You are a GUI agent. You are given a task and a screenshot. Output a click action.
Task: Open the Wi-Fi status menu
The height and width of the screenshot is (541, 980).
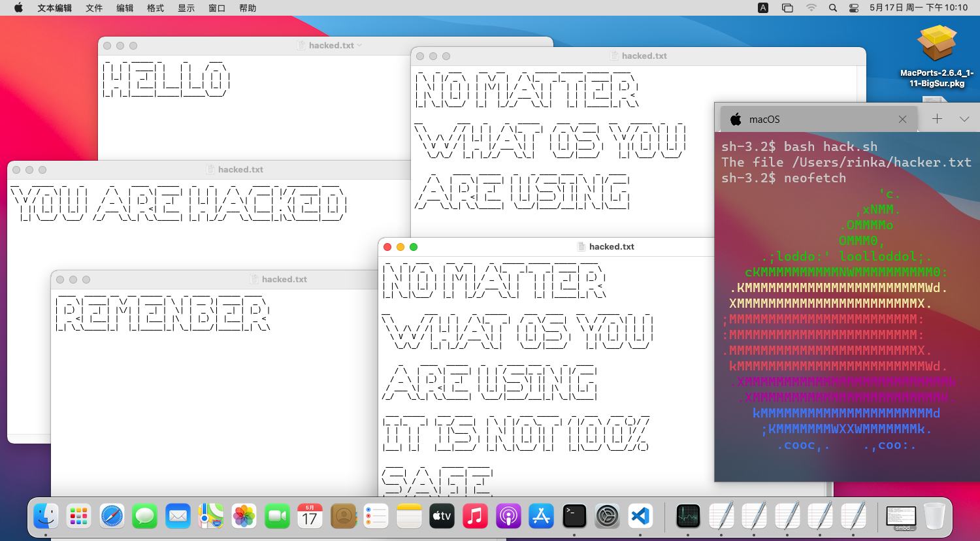(811, 8)
